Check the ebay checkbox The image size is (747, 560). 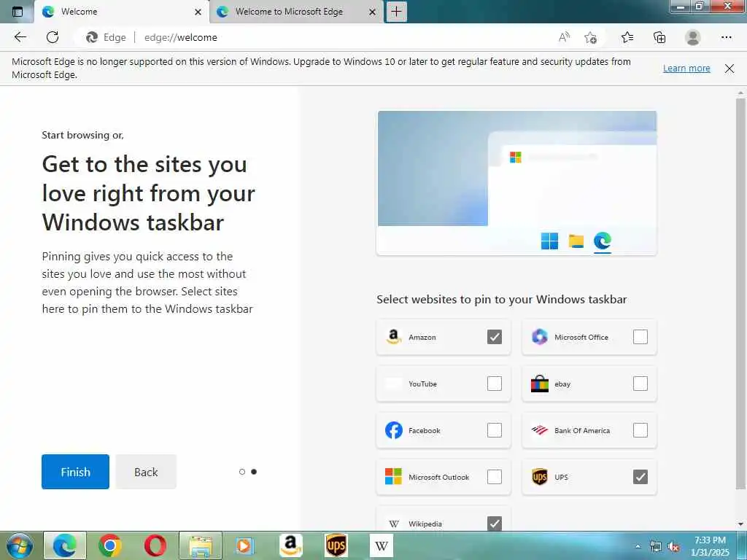click(640, 384)
